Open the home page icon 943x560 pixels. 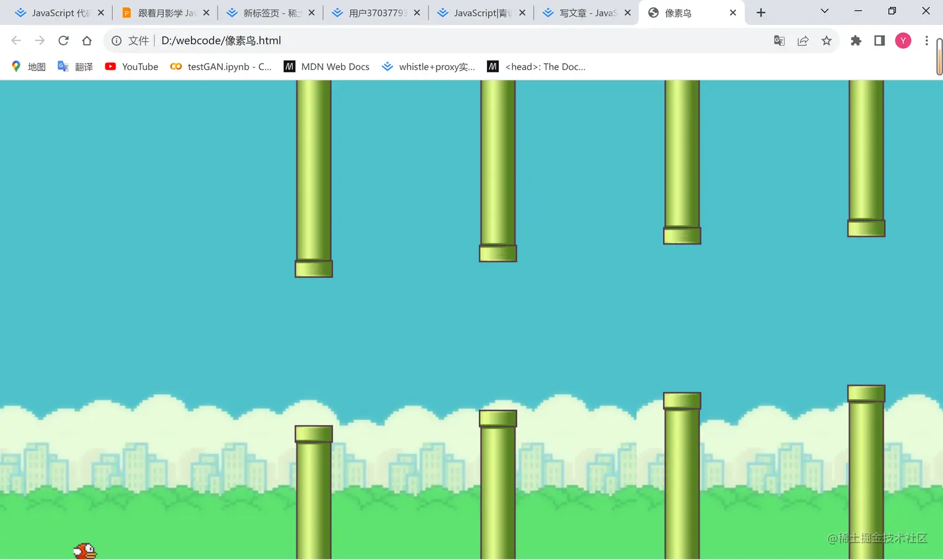tap(87, 41)
